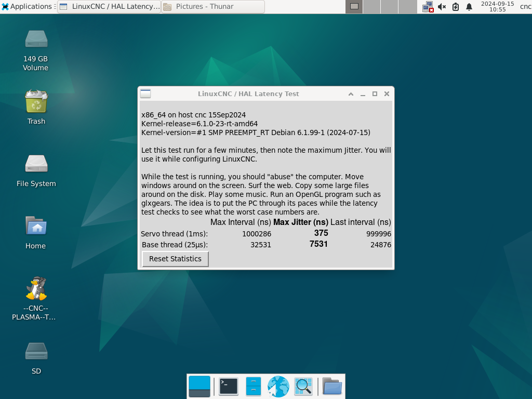
Task: Open the Applications menu
Action: coord(27,6)
